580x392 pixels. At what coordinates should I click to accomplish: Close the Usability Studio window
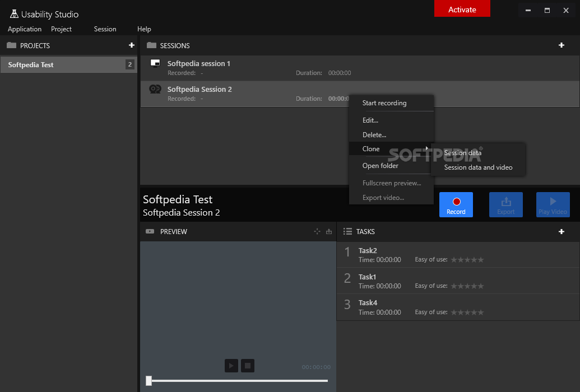(x=565, y=10)
